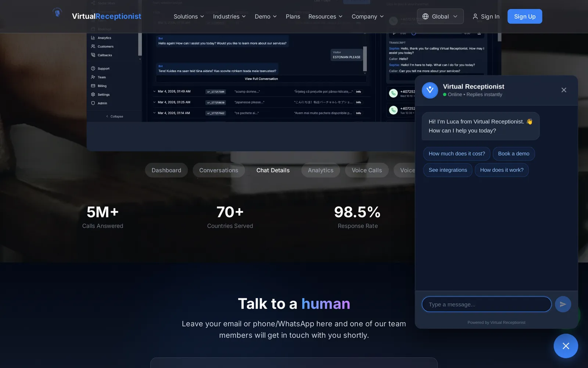Click the conversation panel scrollbar
Screen dimensions: 588x368
(365, 59)
